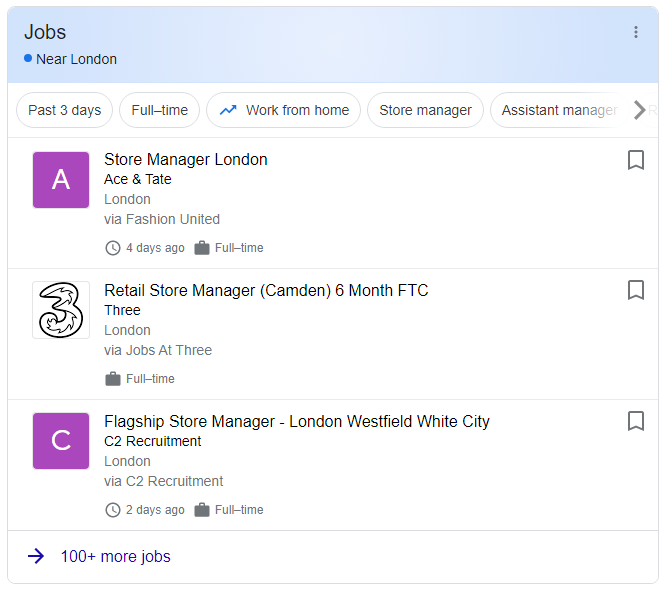Click blue location dot near London
The image size is (665, 590).
tap(28, 59)
